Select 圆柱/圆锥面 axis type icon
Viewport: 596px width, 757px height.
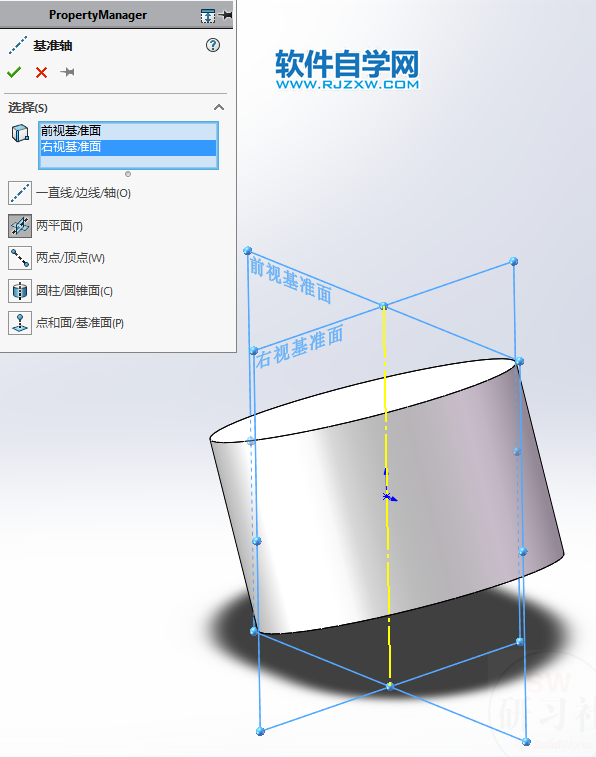[20, 291]
